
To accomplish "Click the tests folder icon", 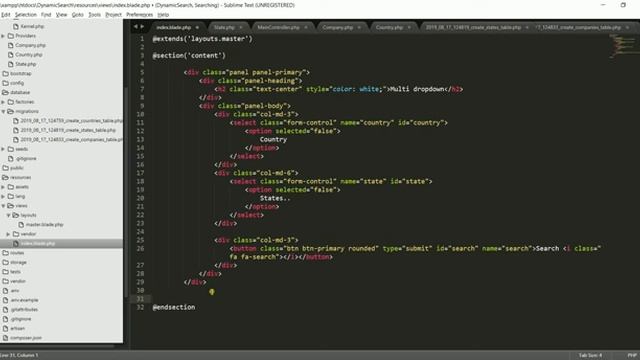I will pos(6,272).
